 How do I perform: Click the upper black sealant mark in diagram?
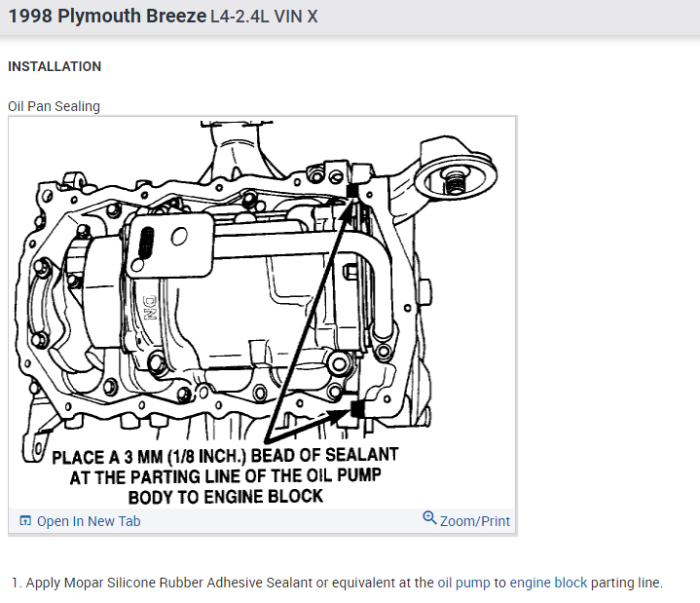tap(352, 191)
